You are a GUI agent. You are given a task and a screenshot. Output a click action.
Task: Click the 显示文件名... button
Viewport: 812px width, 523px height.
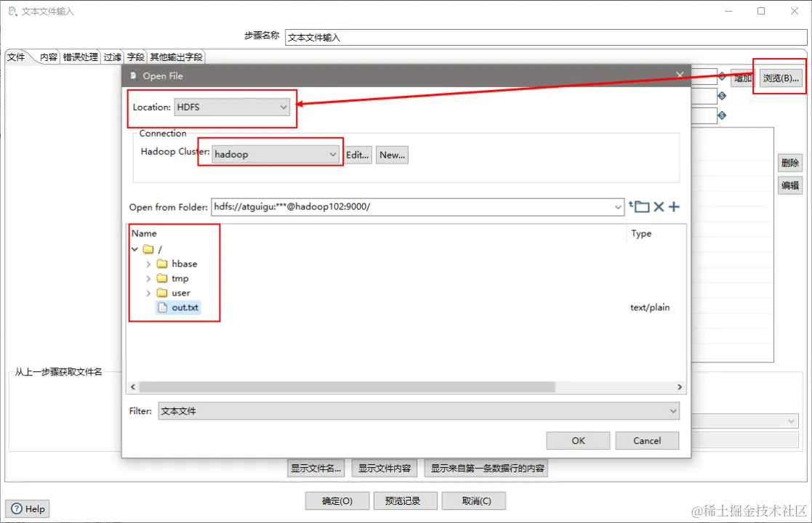[316, 469]
